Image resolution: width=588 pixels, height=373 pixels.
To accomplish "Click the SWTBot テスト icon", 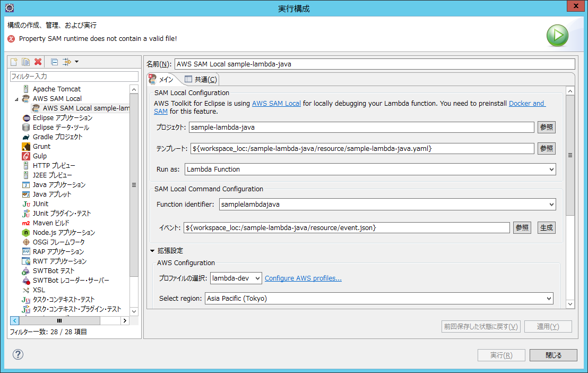I will 26,271.
